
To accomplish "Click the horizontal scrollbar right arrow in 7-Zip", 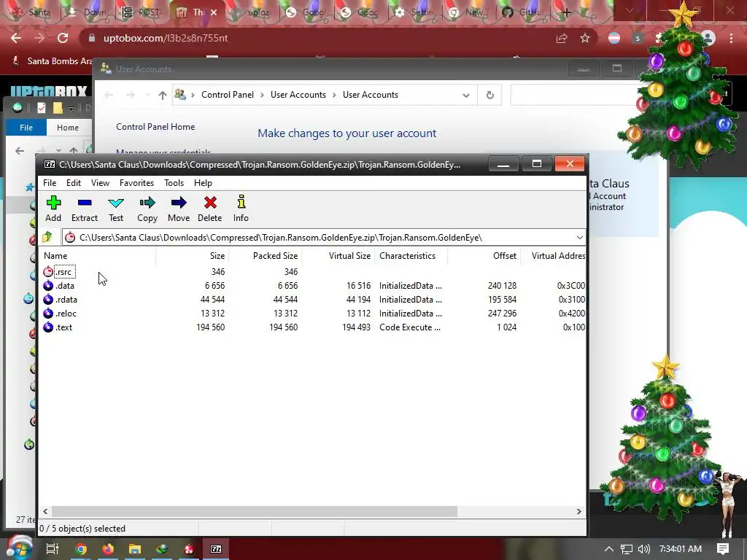I will (x=578, y=511).
